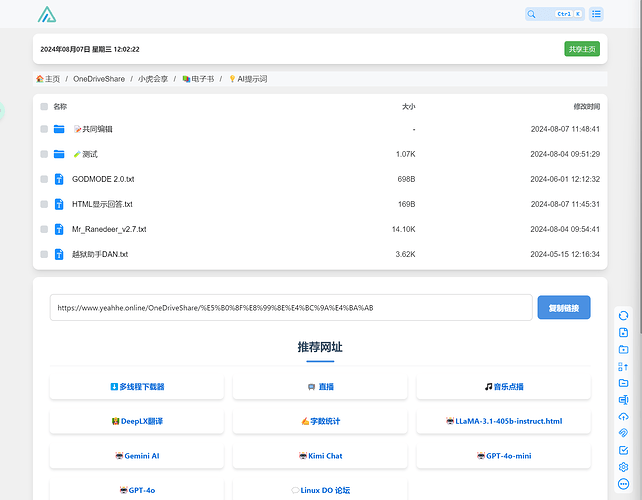Image resolution: width=642 pixels, height=500 pixels.
Task: Select the HTML显示回答.txt checkbox
Action: (44, 204)
